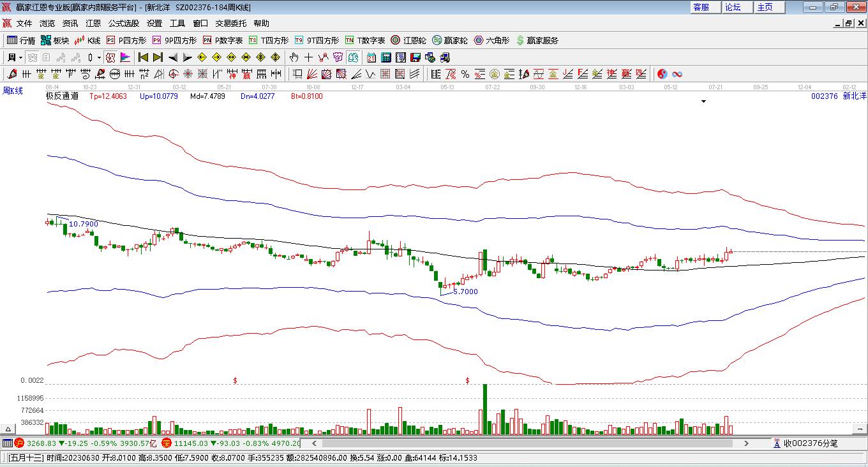
Task: Click the calendar date icon
Action: point(371,57)
